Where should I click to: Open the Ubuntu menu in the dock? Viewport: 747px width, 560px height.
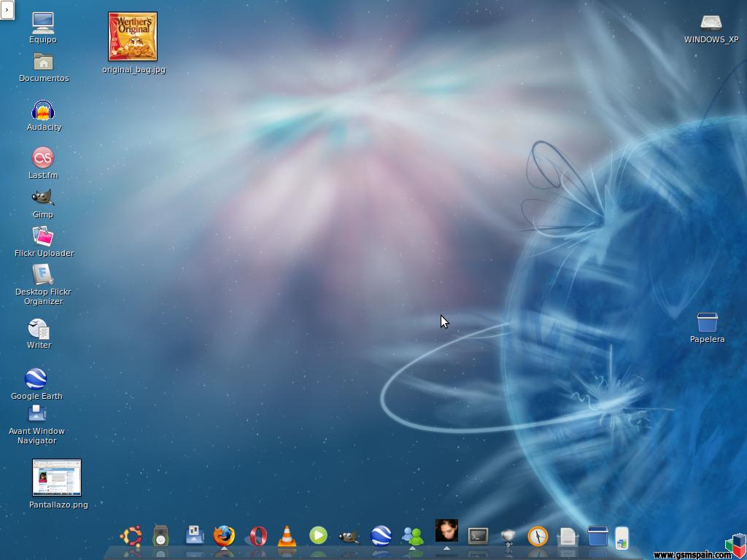[x=131, y=536]
